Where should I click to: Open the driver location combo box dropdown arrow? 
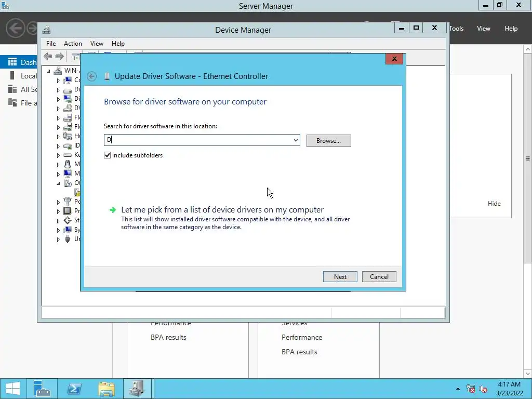(296, 140)
